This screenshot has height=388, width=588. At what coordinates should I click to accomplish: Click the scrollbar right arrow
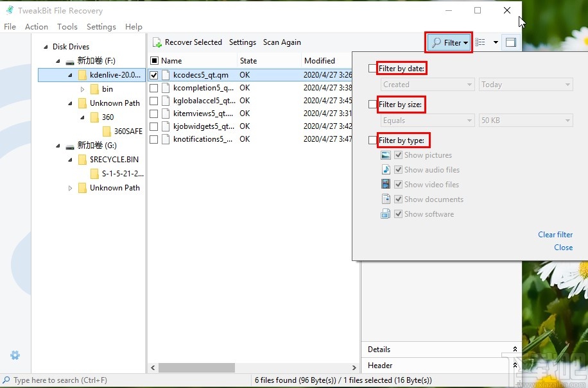[354, 367]
